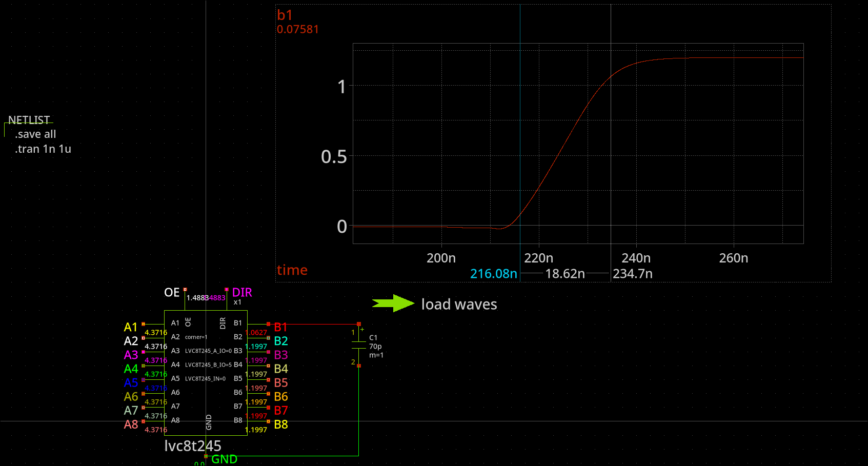The height and width of the screenshot is (466, 868).
Task: Select the B3 output pin marker
Action: tap(268, 352)
